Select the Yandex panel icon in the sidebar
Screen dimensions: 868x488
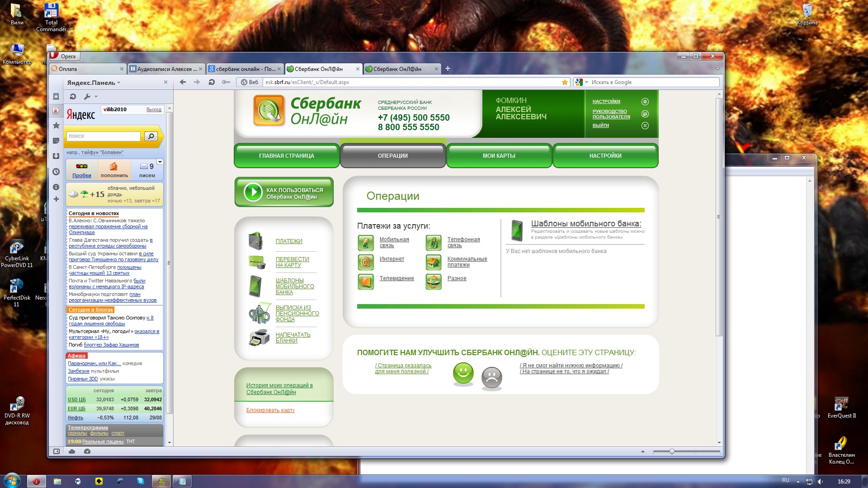pyautogui.click(x=56, y=111)
